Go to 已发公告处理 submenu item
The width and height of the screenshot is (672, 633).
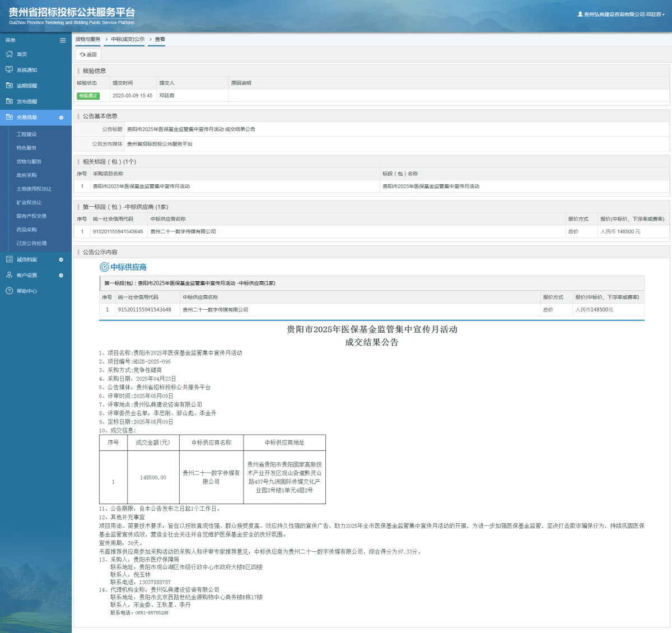tap(31, 244)
